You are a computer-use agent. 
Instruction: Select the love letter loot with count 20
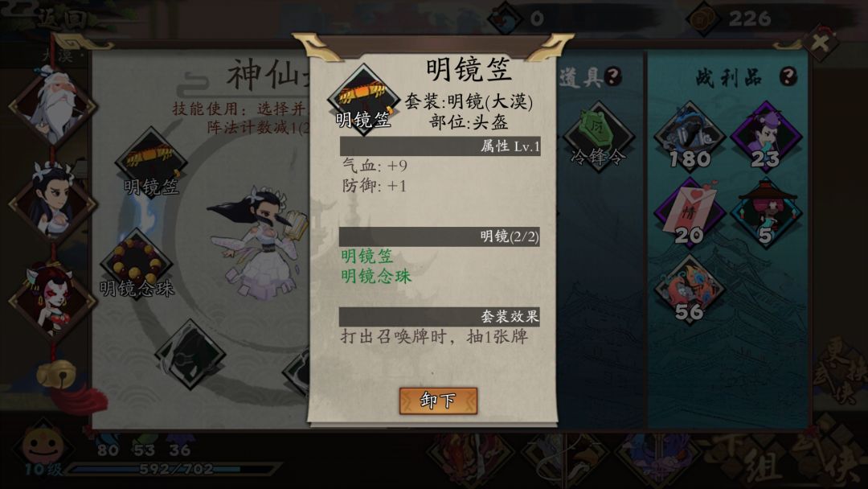pos(690,212)
